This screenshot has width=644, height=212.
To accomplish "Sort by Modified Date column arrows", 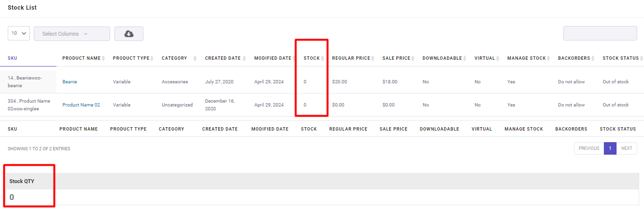I will [x=294, y=58].
